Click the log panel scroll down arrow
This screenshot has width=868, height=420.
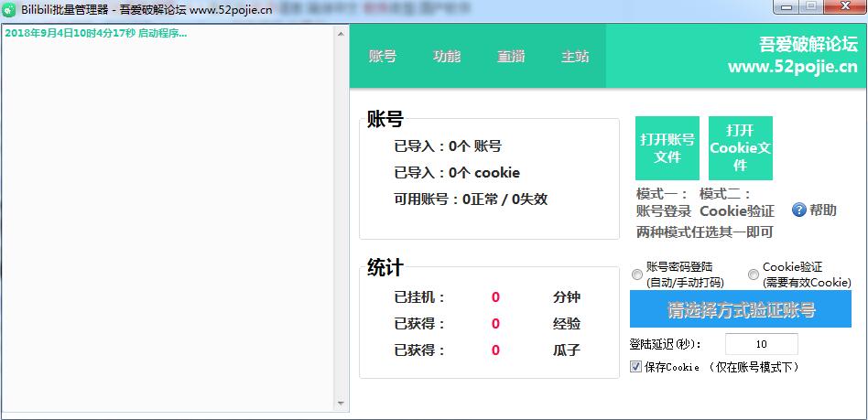pos(342,403)
